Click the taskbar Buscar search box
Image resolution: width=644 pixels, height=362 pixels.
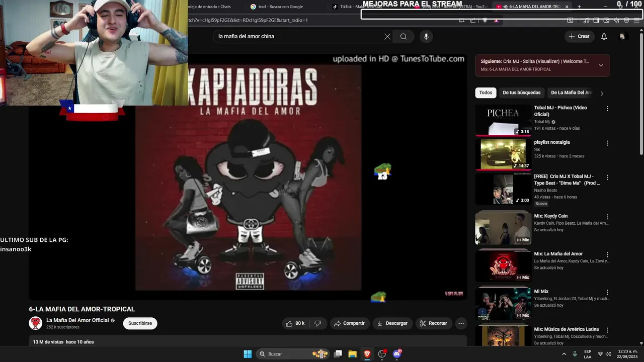tap(293, 354)
